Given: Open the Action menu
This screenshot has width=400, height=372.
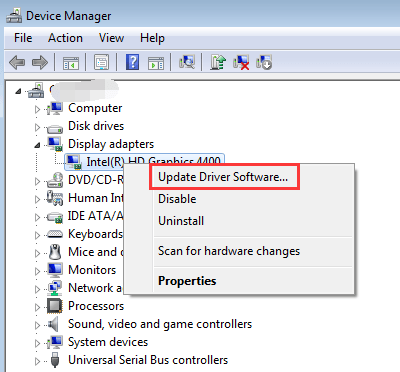Looking at the screenshot, I should pos(65,38).
